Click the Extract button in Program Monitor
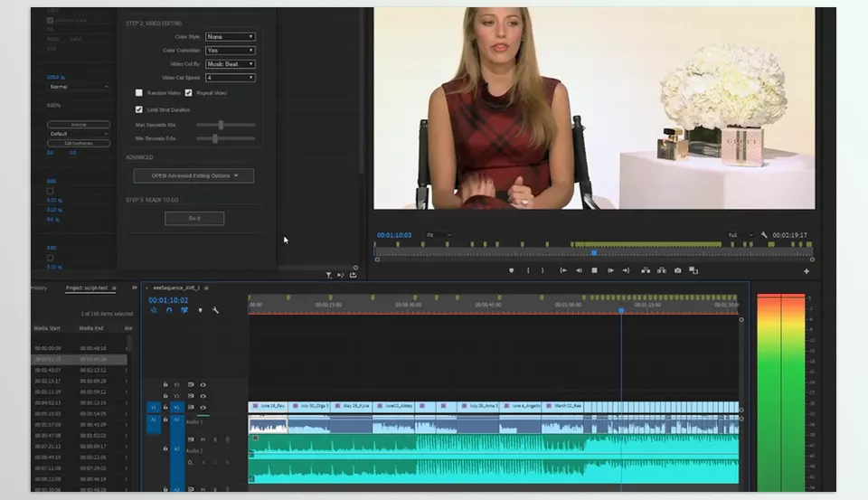 662,270
